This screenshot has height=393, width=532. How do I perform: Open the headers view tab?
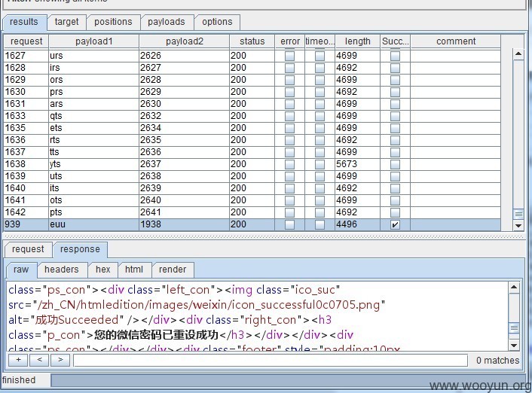61,270
